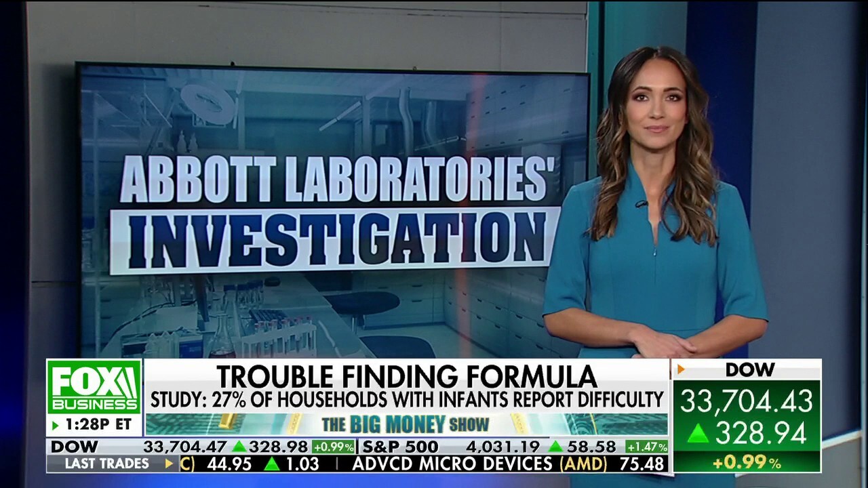Select the +0.99% badge in ticker
Image resolution: width=868 pixels, height=488 pixels.
(333, 447)
